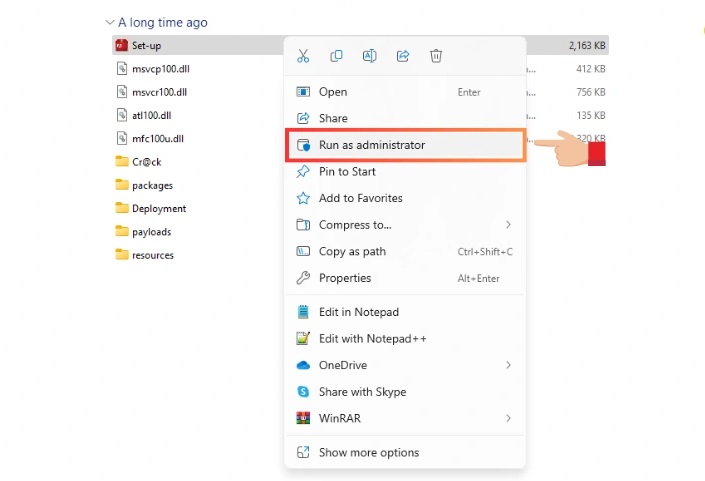This screenshot has width=705, height=481.
Task: Select Show more options
Action: point(405,452)
